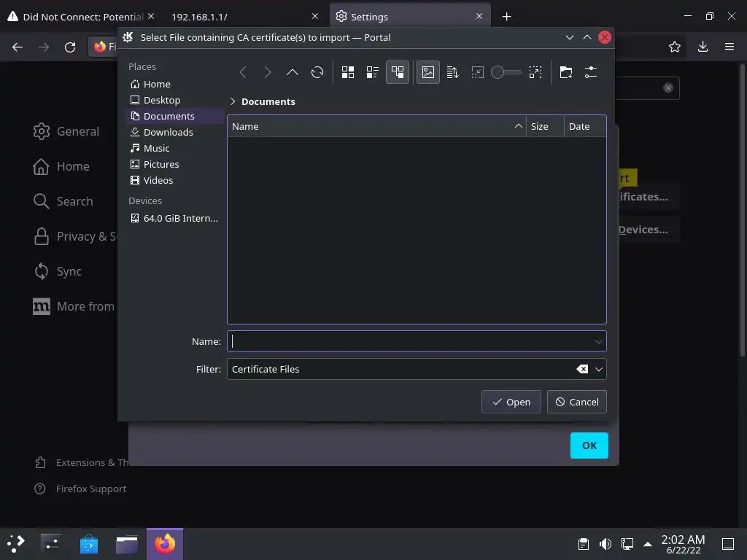The image size is (747, 560).
Task: Click the Documents breadcrumb
Action: [x=268, y=101]
